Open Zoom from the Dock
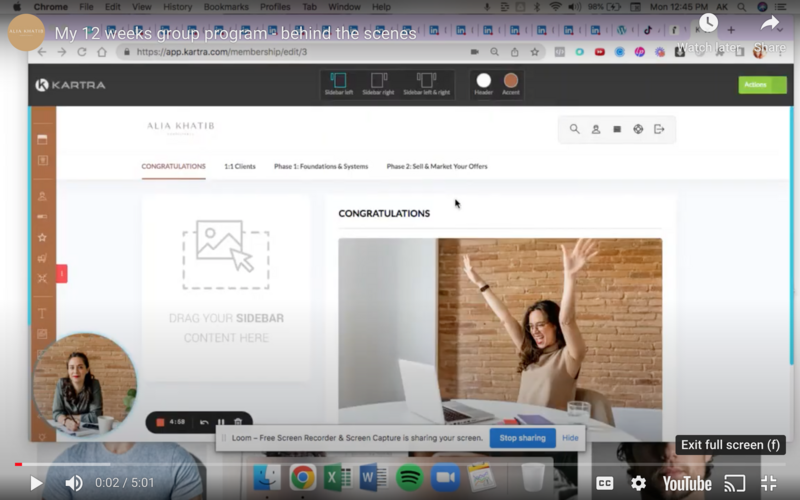The image size is (800, 500). tap(445, 478)
